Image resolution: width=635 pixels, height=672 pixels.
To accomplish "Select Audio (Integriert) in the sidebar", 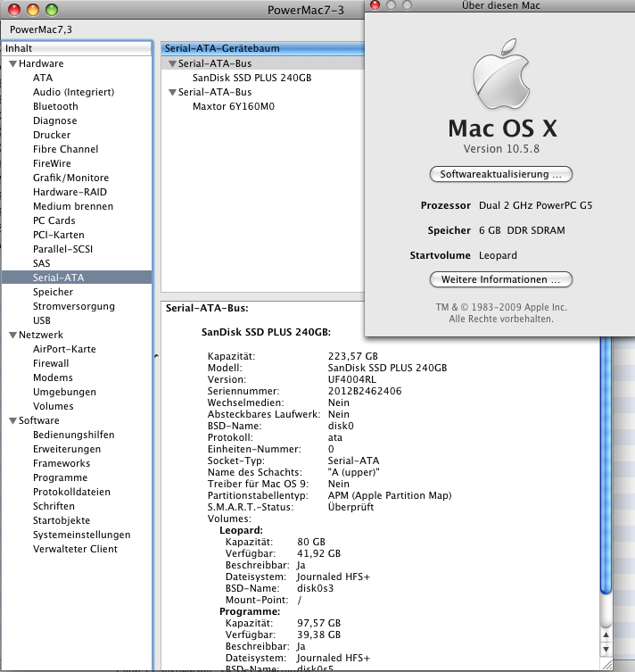I will point(74,92).
